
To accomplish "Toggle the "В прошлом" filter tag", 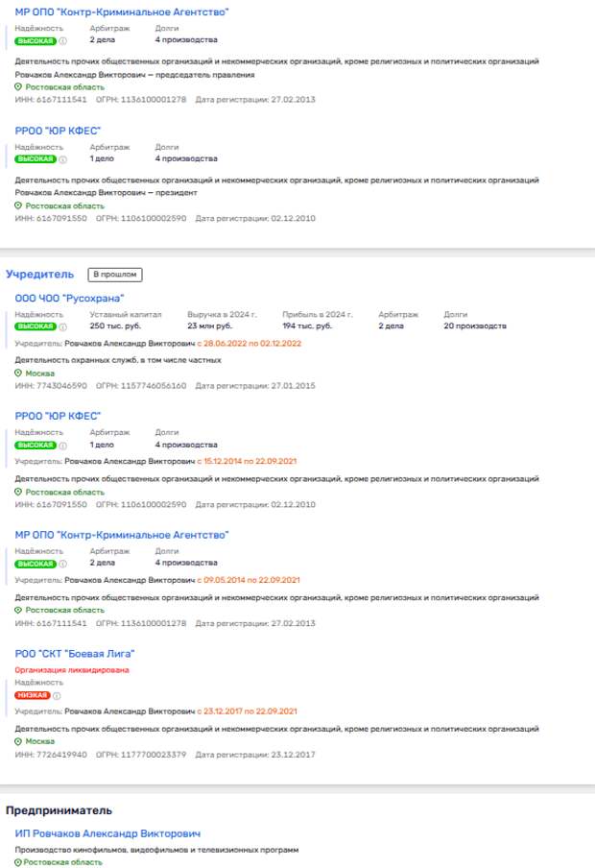I will click(114, 275).
